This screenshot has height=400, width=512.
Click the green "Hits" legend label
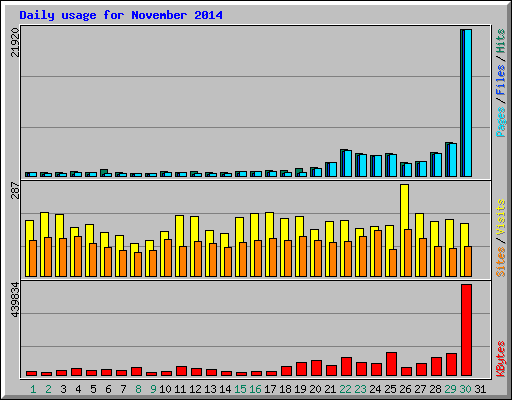tap(500, 41)
